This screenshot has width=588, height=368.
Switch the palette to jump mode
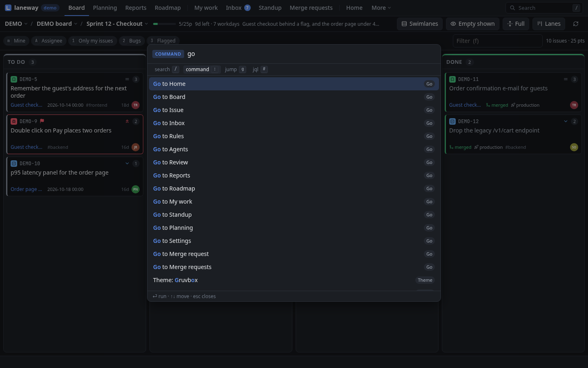tap(235, 70)
